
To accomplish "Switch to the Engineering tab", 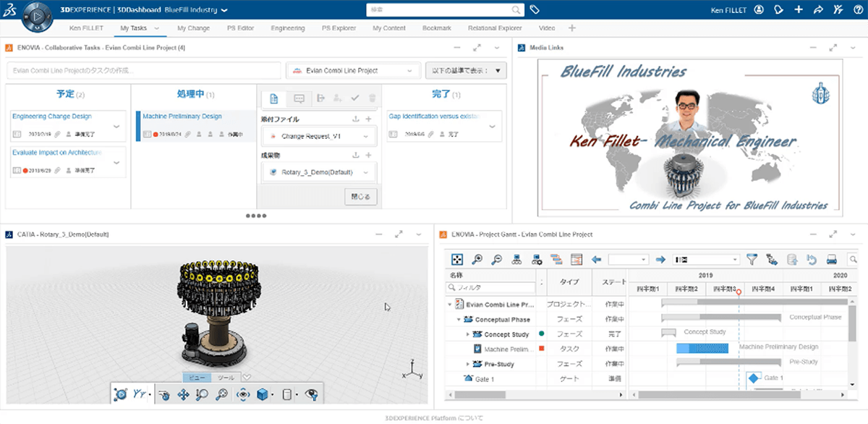I will pos(288,28).
